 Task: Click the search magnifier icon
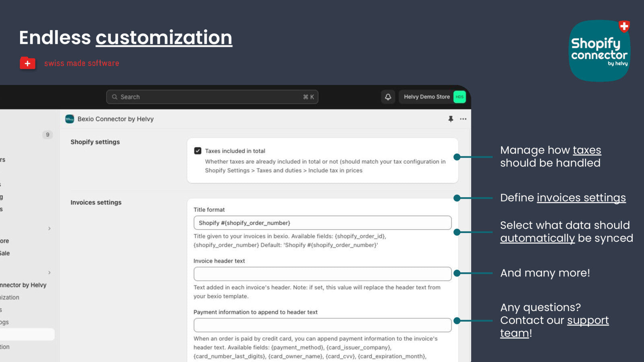click(x=115, y=97)
